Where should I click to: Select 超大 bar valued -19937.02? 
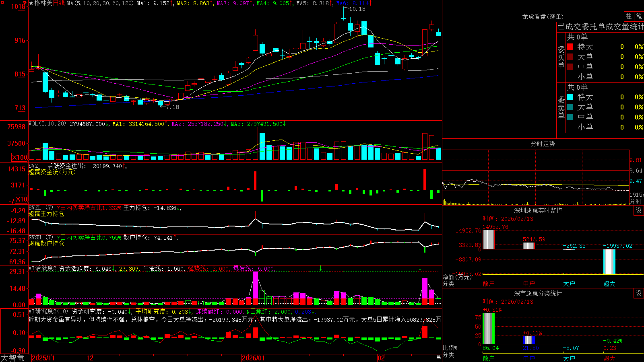pos(609,262)
